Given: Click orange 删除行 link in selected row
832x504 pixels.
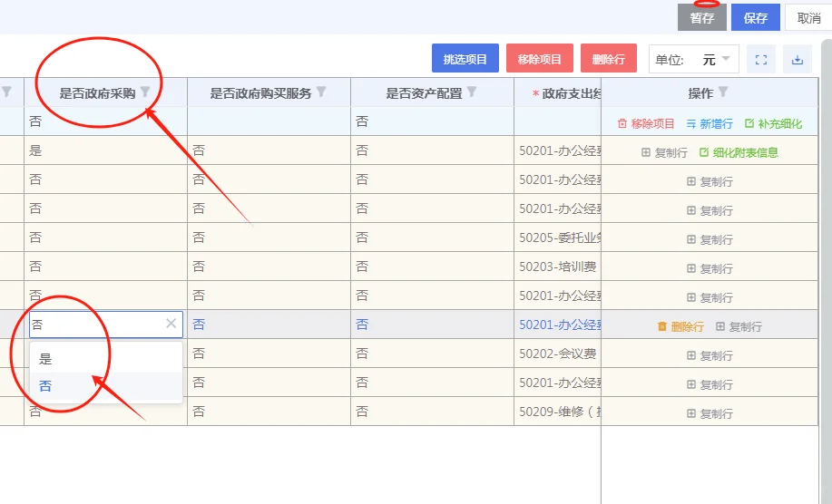Looking at the screenshot, I should tap(680, 326).
